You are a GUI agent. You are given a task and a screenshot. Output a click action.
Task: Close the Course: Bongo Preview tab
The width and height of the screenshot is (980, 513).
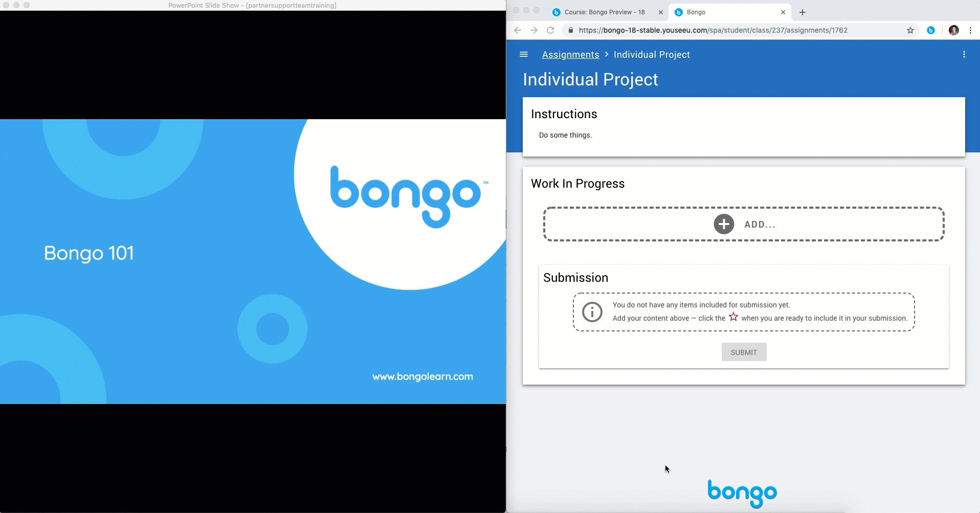click(660, 12)
